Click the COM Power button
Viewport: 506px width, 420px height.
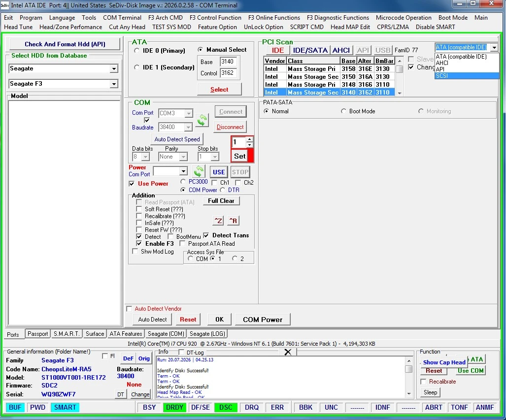pos(263,320)
